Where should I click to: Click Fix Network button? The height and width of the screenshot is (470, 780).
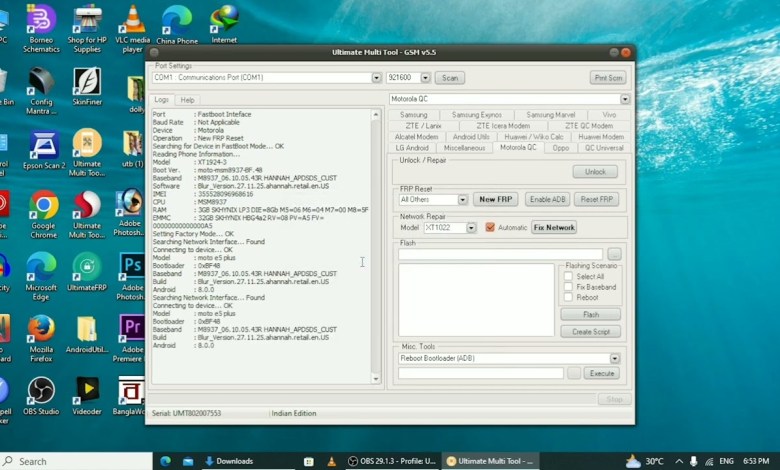[554, 227]
